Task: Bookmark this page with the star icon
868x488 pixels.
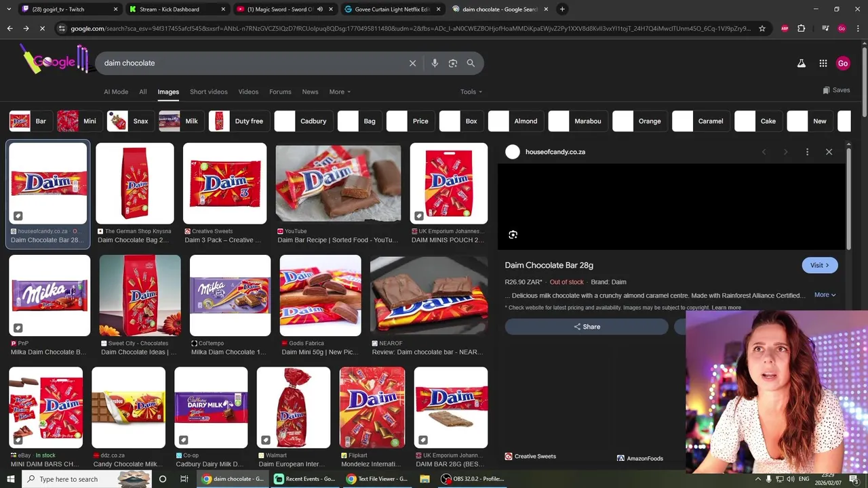Action: [x=762, y=28]
